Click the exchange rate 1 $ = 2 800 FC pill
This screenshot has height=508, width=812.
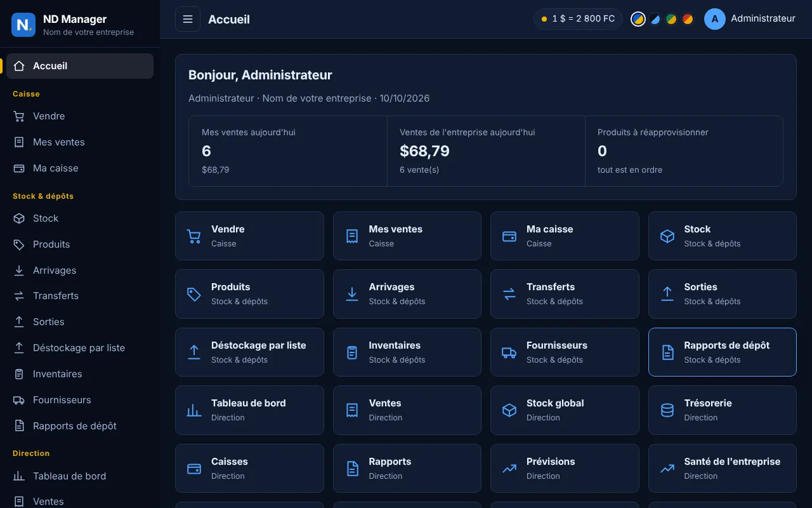[578, 19]
